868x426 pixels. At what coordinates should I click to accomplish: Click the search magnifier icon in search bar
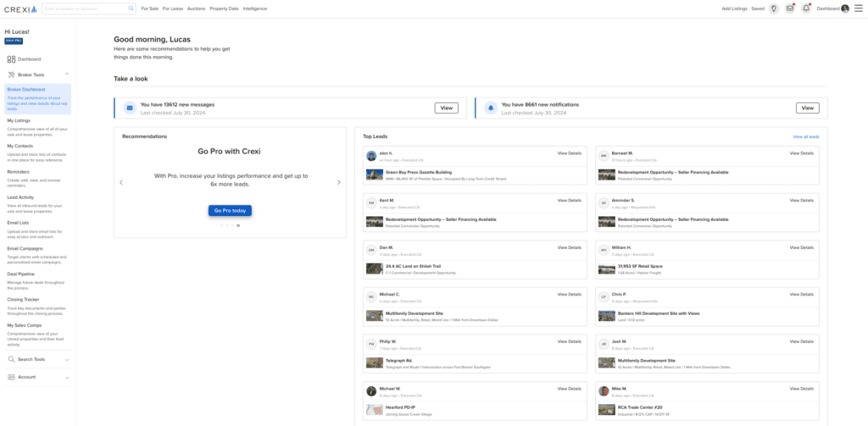(x=131, y=8)
